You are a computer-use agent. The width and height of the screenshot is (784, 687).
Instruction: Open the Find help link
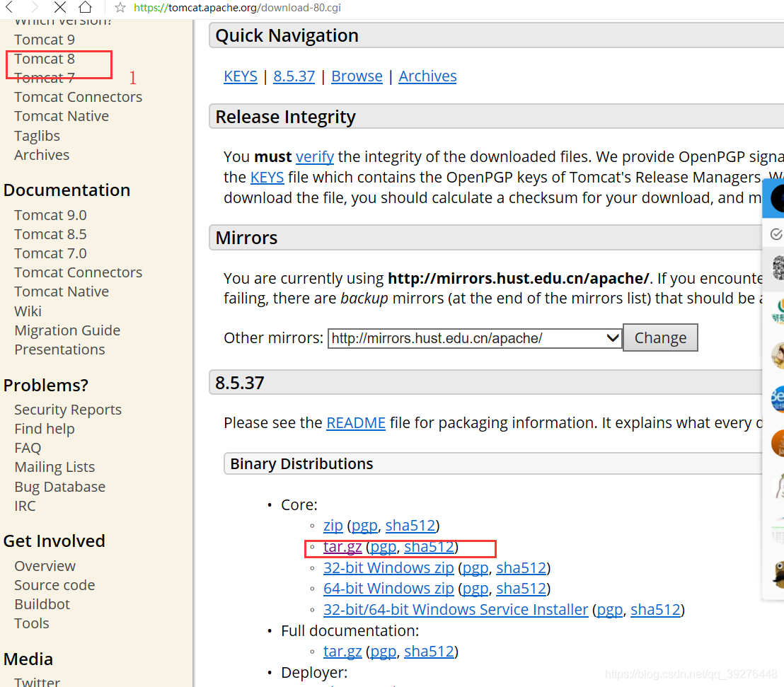(45, 429)
